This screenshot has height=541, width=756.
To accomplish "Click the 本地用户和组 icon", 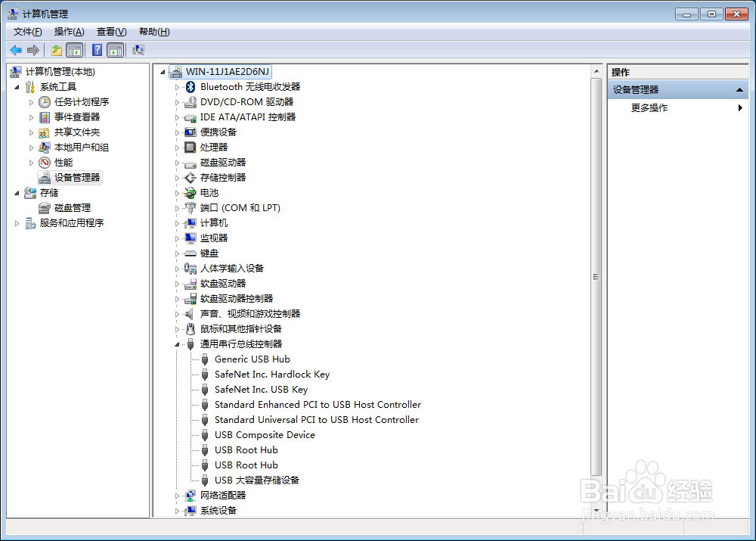I will [45, 148].
